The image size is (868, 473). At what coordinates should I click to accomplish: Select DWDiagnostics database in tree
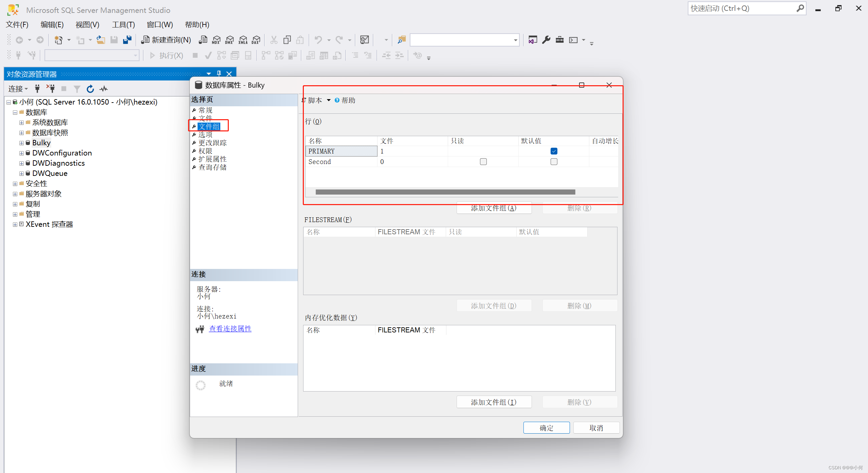coord(58,163)
